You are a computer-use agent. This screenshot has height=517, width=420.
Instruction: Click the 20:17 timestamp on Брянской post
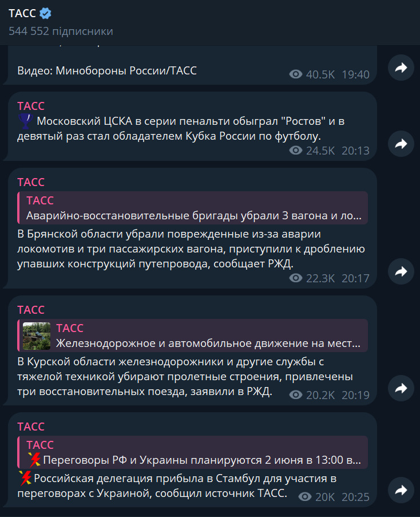point(355,278)
